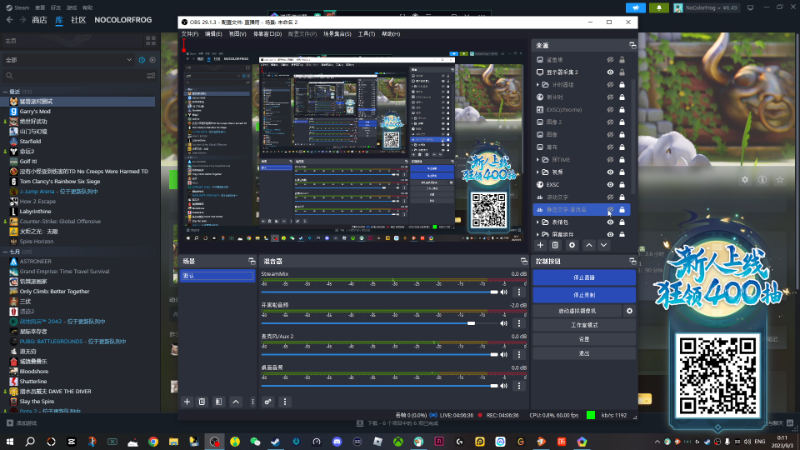The height and width of the screenshot is (450, 800).
Task: Delete the selected scene with the trash icon
Action: (x=202, y=402)
